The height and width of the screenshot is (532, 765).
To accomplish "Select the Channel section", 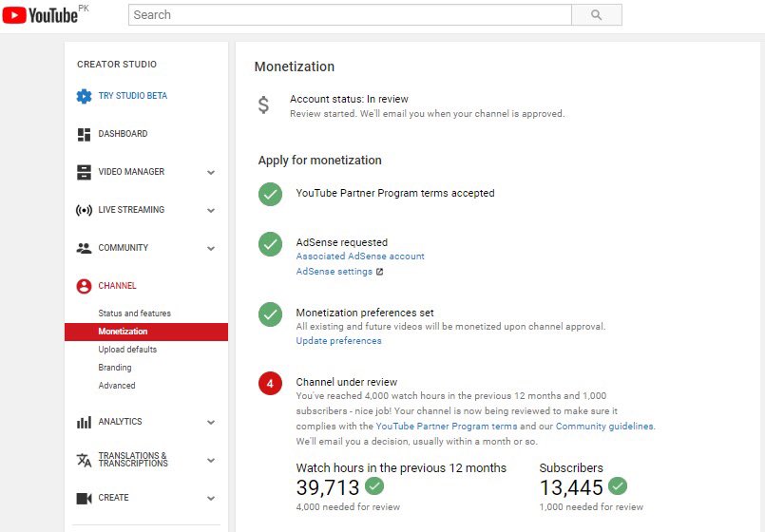I will click(117, 286).
